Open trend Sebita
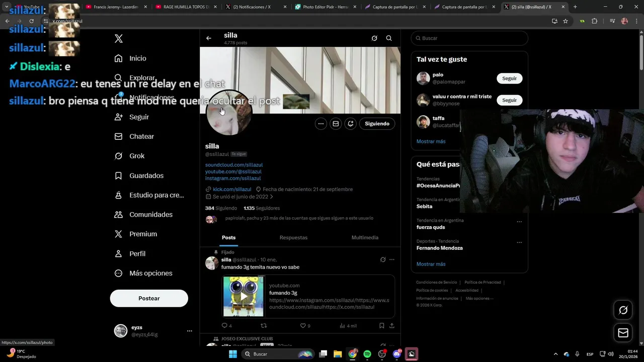 (x=424, y=206)
